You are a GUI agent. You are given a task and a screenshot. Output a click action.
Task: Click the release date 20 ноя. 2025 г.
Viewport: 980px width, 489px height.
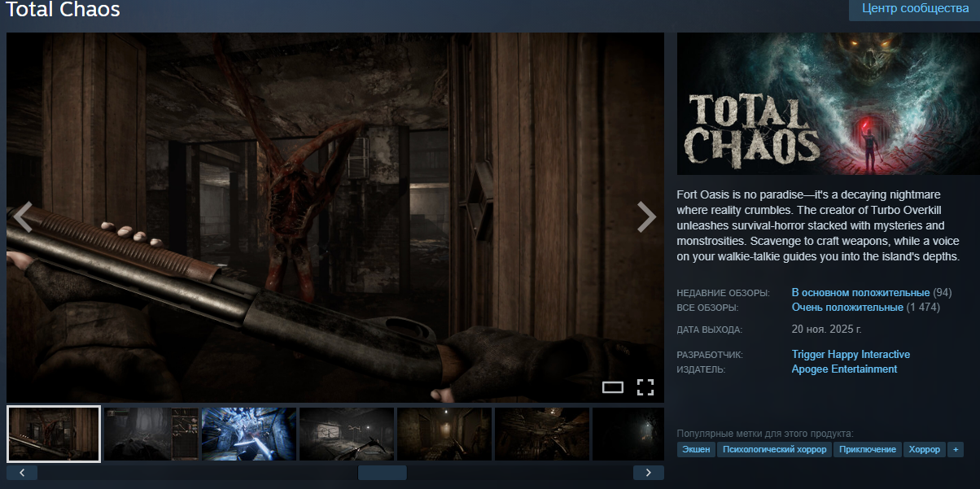pos(826,330)
